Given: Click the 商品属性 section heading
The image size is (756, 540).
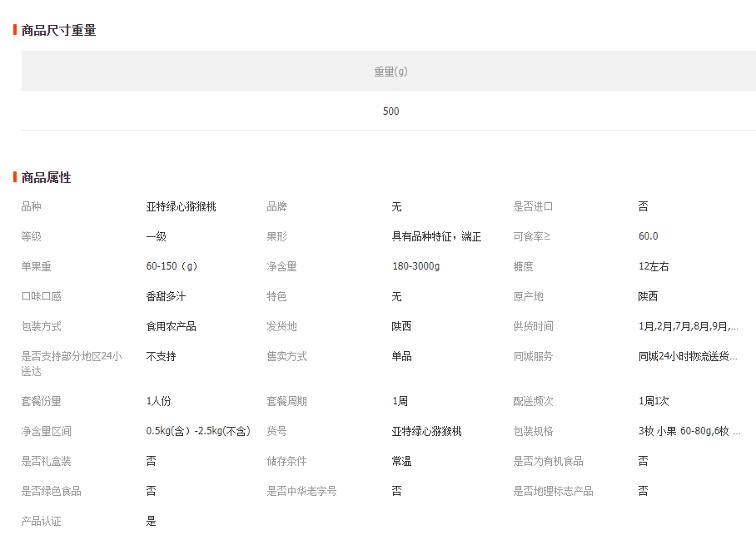Looking at the screenshot, I should pyautogui.click(x=46, y=178).
